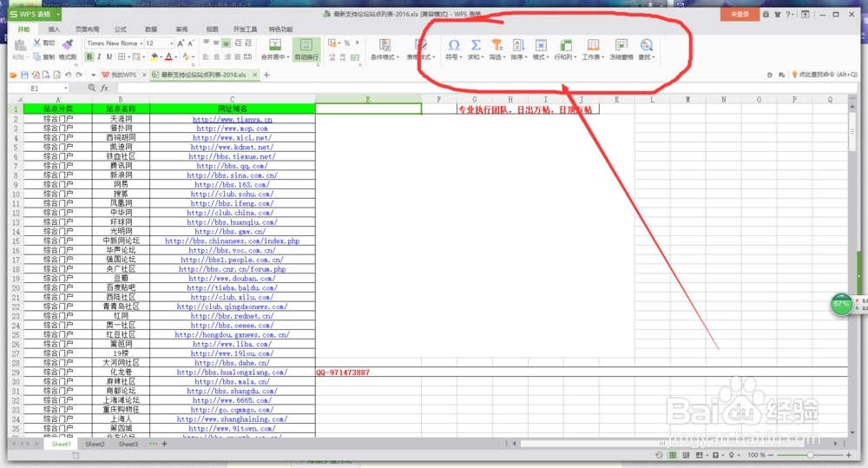Open the 插入 (Insert) ribbon tab
Screen dimensions: 868x468
pyautogui.click(x=54, y=30)
